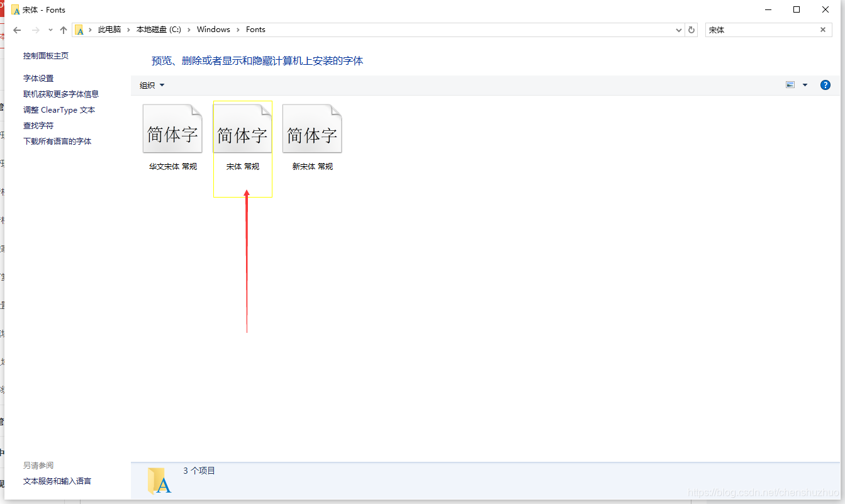The image size is (845, 504).
Task: Select the 宋体 常规 font thumbnail
Action: 243,129
